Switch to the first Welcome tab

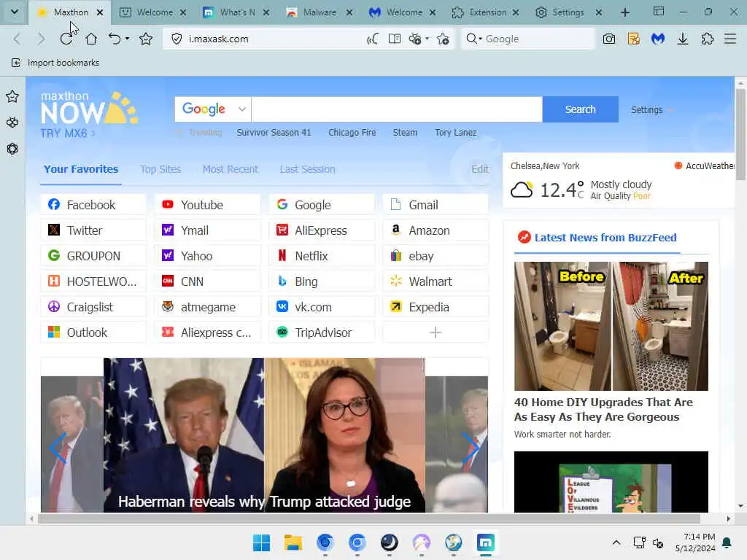(152, 12)
